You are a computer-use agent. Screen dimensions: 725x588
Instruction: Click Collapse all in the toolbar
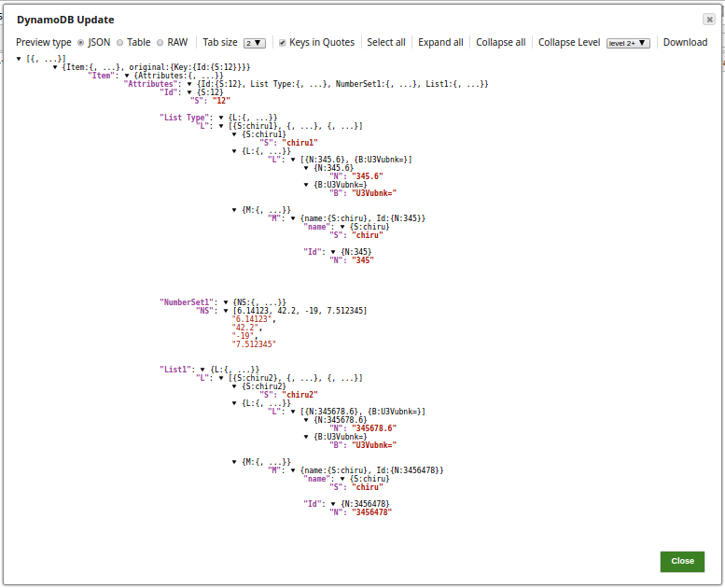pyautogui.click(x=501, y=42)
